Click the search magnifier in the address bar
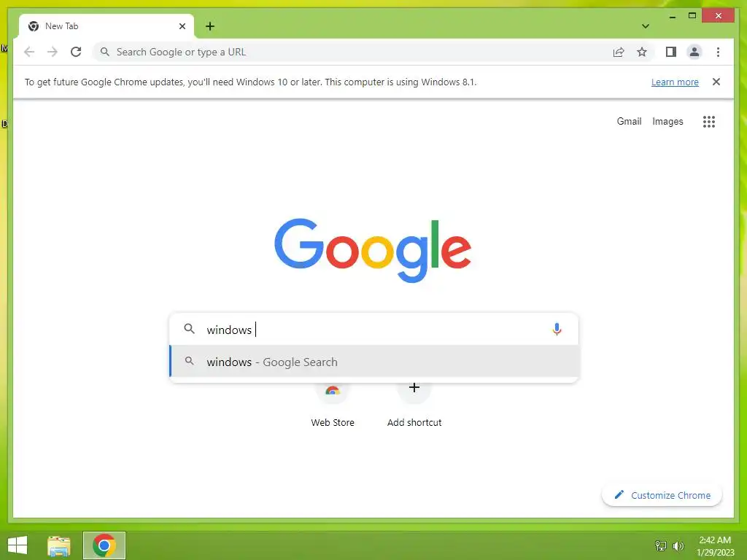Image resolution: width=747 pixels, height=560 pixels. pyautogui.click(x=105, y=52)
